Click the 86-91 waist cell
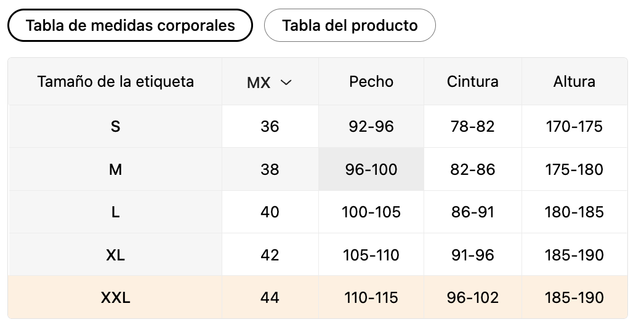Viewport: 644px width, 330px height. [473, 212]
